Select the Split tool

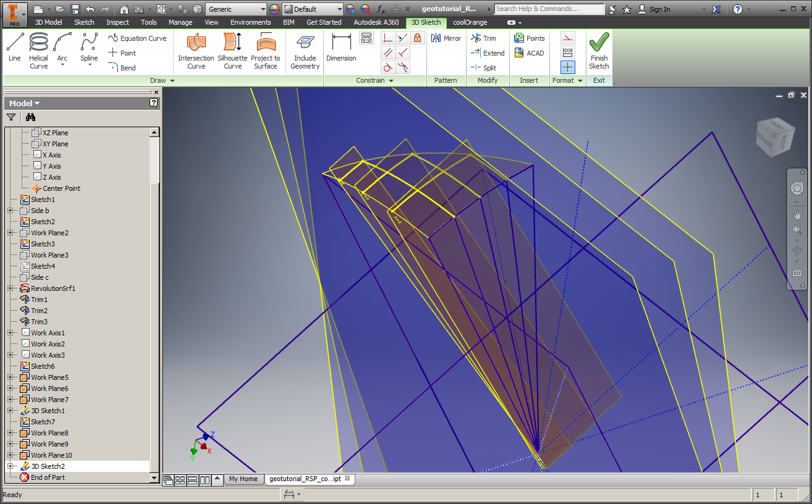click(483, 68)
